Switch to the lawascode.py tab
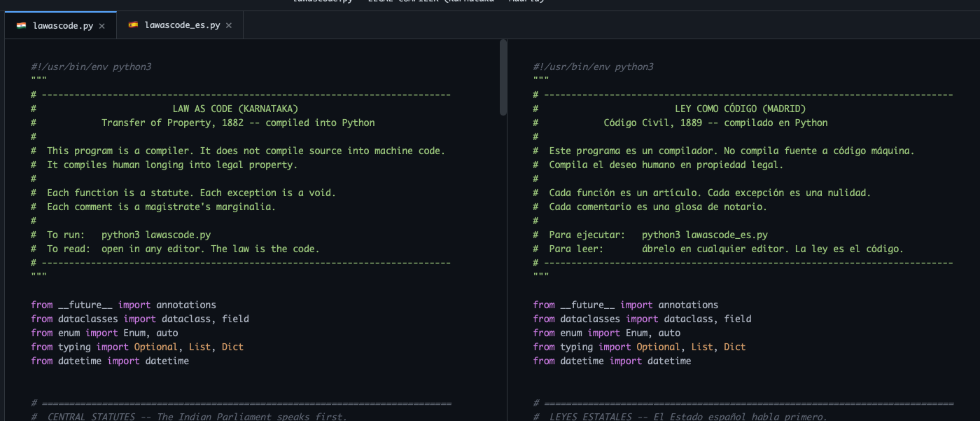This screenshot has width=980, height=421. click(61, 25)
